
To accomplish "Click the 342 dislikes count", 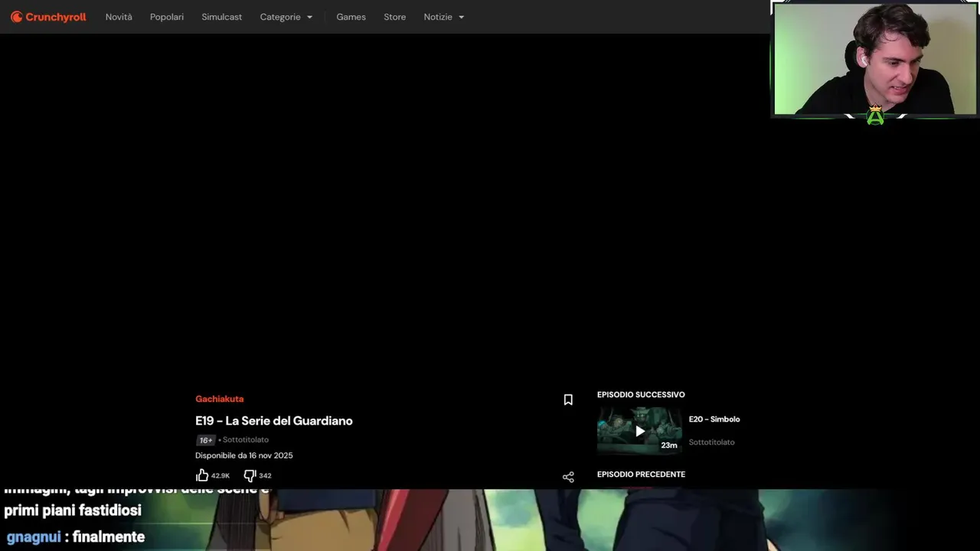I will [x=265, y=476].
